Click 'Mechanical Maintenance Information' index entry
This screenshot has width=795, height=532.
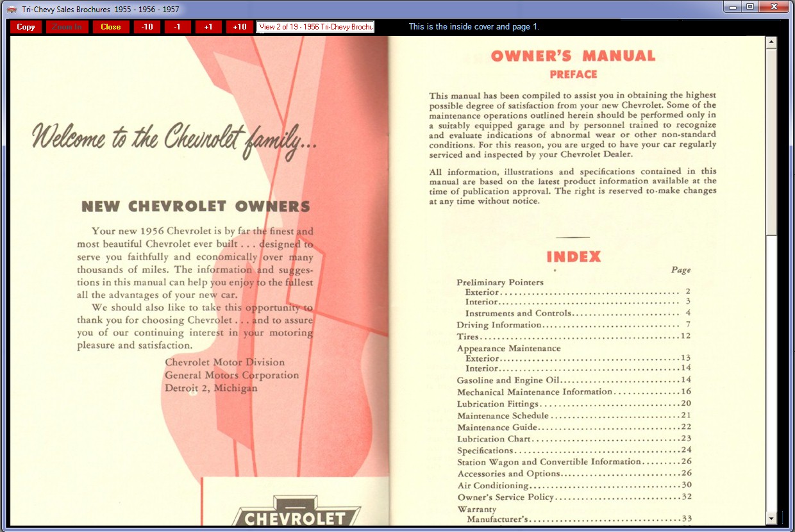pos(574,392)
